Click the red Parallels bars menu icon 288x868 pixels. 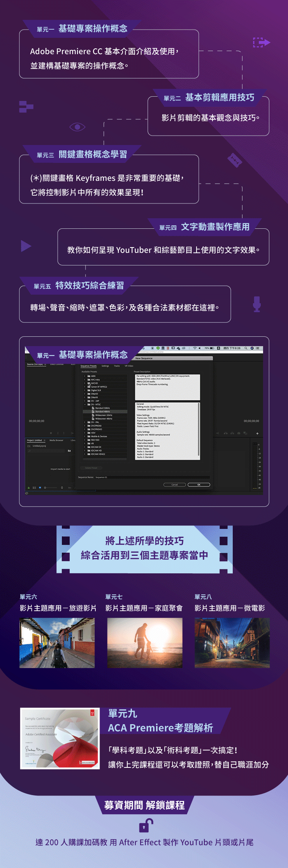click(x=168, y=348)
